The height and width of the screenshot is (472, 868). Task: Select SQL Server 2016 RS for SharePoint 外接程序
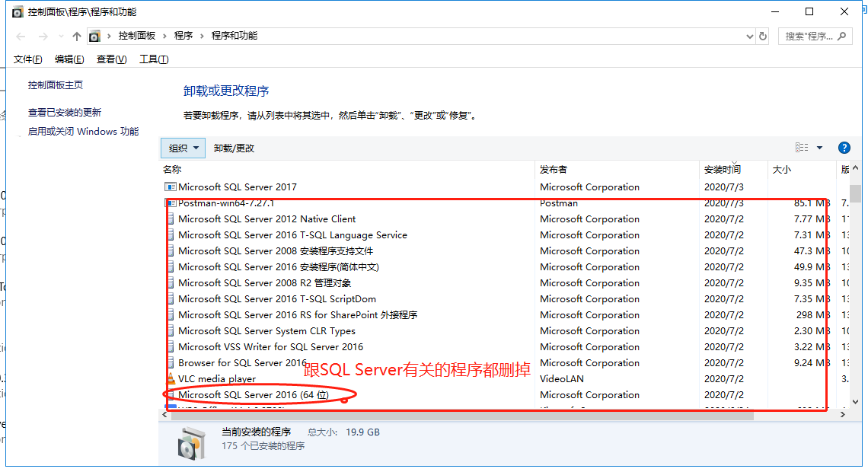coord(298,315)
